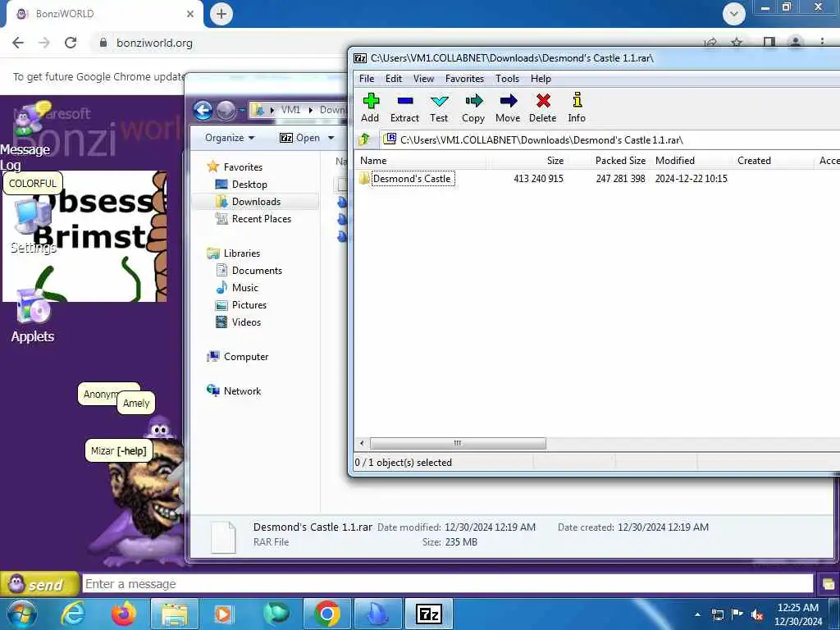
Task: Click Open with 7-Zip button in Explorer
Action: pyautogui.click(x=299, y=138)
